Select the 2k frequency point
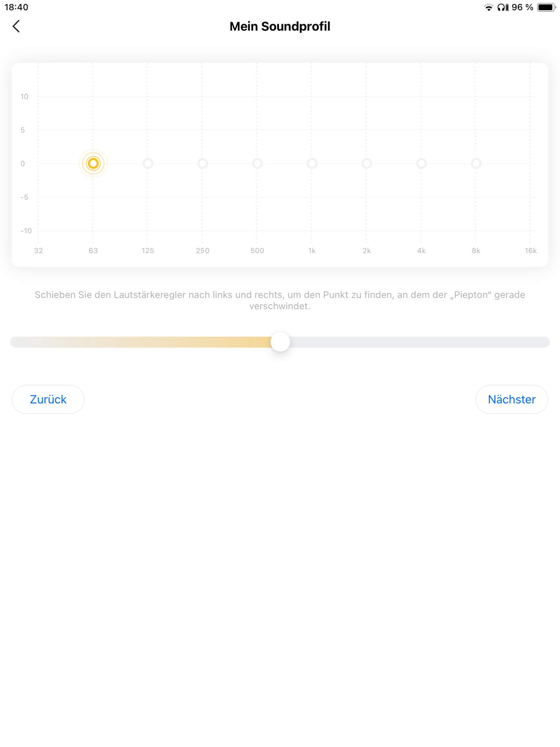 click(367, 163)
